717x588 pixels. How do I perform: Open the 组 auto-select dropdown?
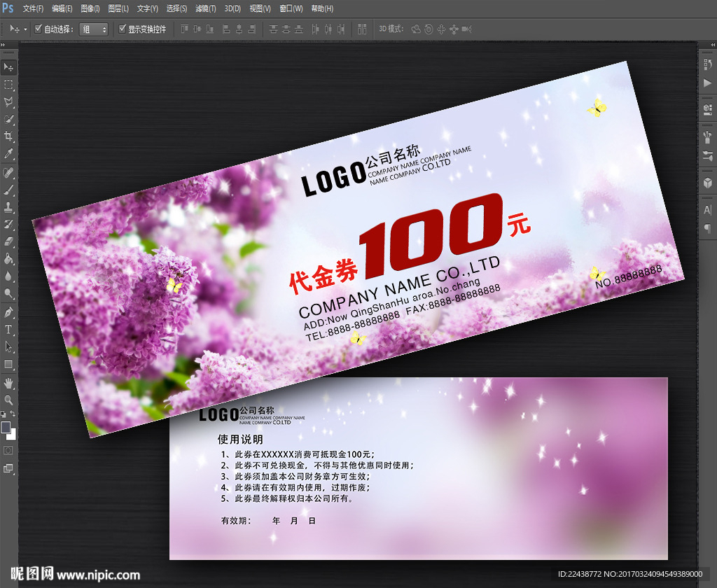coord(94,29)
